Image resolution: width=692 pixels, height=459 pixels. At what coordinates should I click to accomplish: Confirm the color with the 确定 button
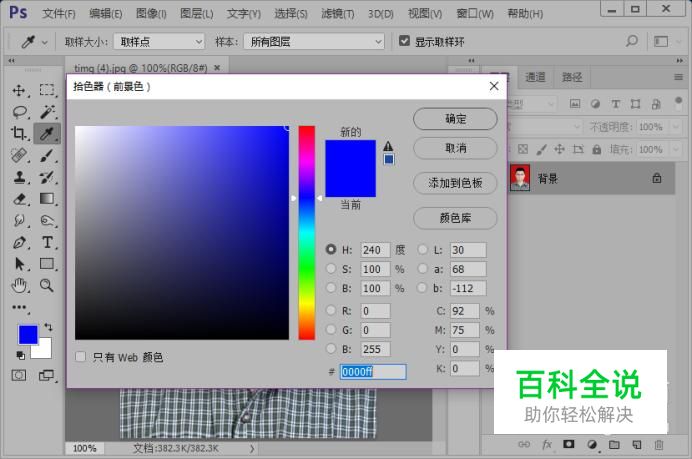pos(455,119)
